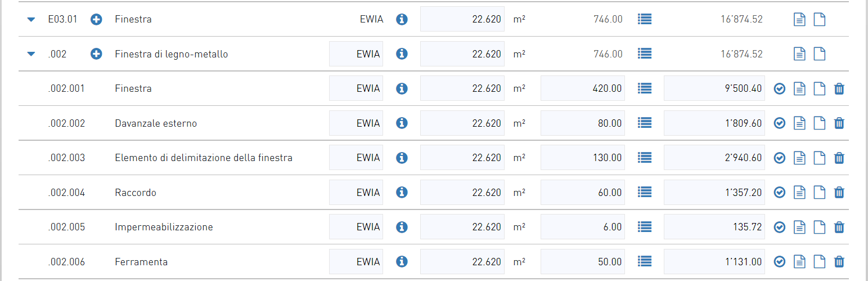This screenshot has width=868, height=281.
Task: Open list icon for Elemento di delimitazione
Action: point(645,158)
